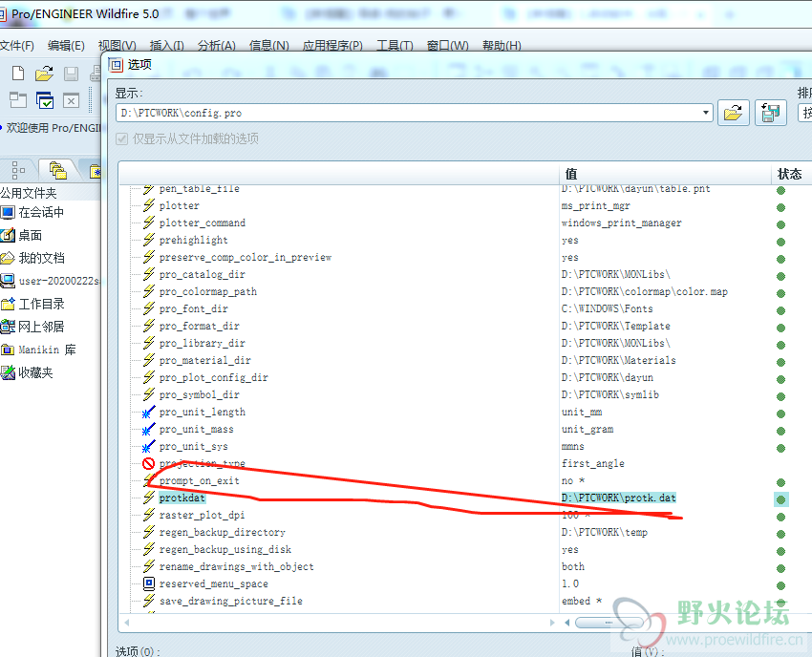Open the 编辑(E) menu
This screenshot has height=657, width=812.
66,46
